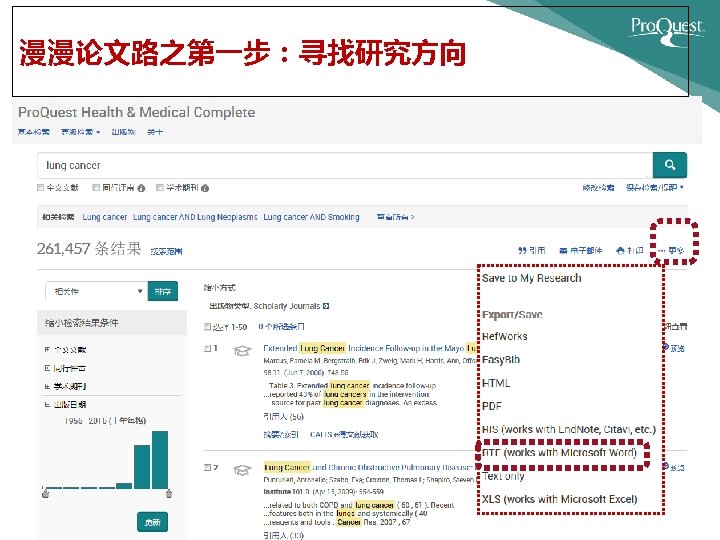Choose RIS (works with EndNote) option
720x540 pixels.
pos(569,430)
